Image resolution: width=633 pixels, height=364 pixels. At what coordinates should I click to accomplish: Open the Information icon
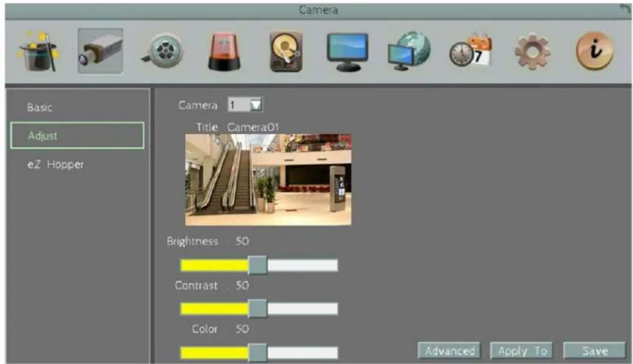pos(595,52)
